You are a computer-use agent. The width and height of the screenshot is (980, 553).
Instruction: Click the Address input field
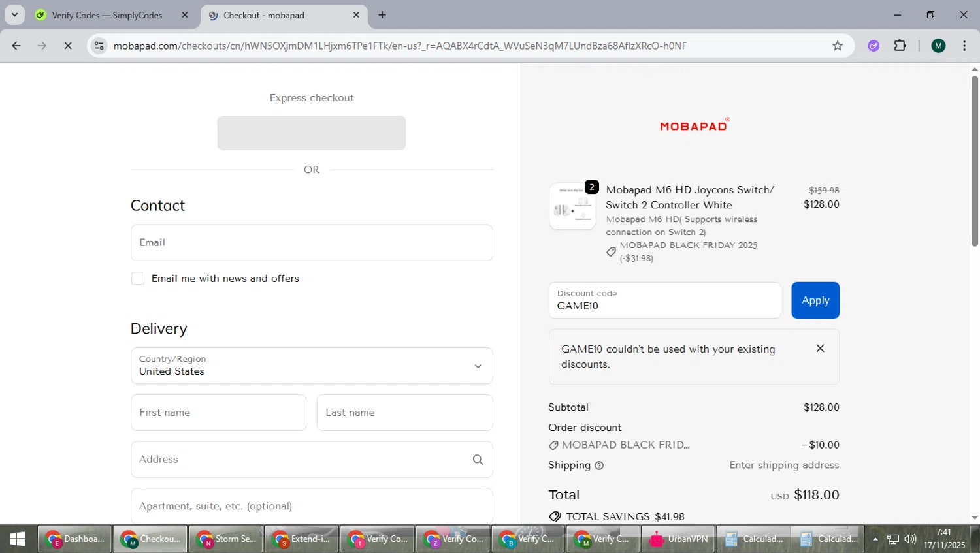[312, 460]
